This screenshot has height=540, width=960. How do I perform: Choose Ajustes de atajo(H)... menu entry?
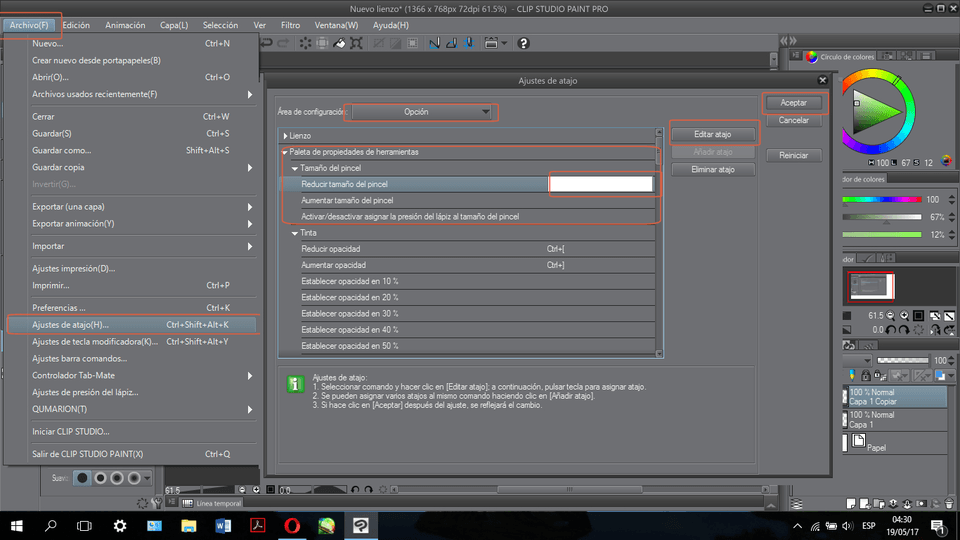pyautogui.click(x=132, y=325)
